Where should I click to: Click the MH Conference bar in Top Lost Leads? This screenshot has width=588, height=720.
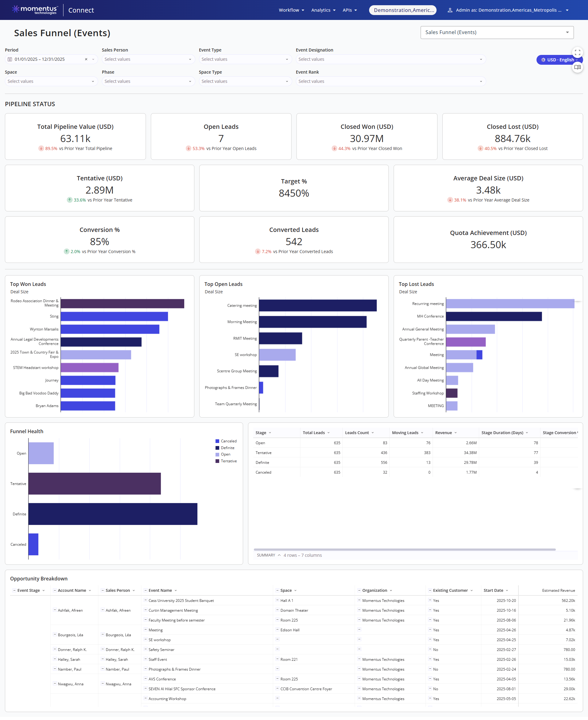pos(494,316)
